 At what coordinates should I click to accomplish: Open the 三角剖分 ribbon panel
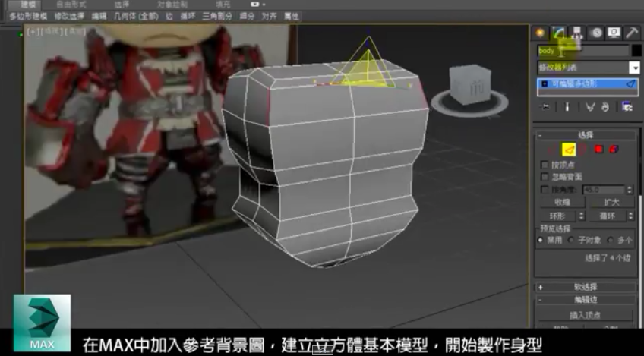217,17
